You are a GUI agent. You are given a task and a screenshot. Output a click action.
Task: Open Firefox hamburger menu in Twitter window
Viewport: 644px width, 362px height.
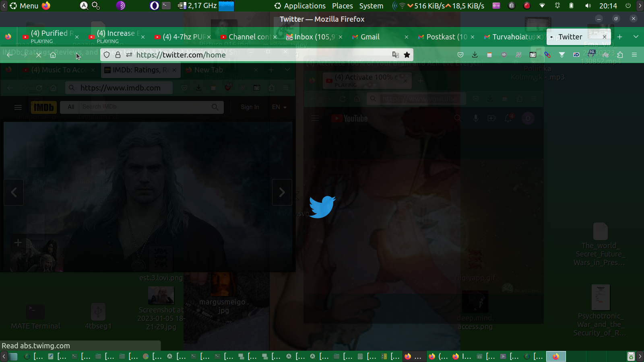tap(634, 55)
